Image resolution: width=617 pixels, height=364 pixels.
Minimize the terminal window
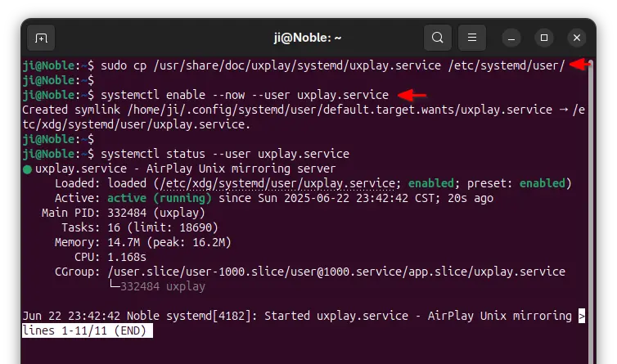[x=511, y=38]
